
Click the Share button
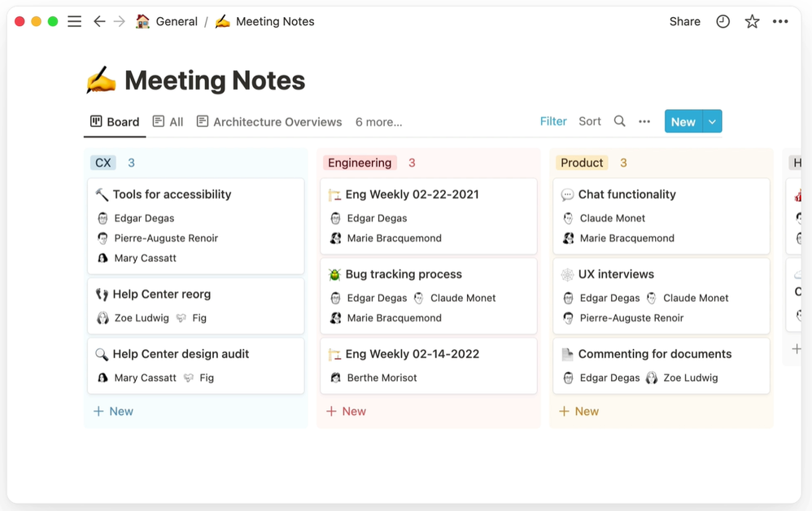tap(684, 22)
